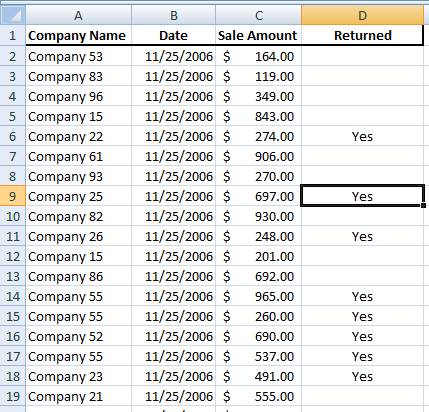Click the fill handle of cell D9
Viewport: 429px width, 412px height.
[x=423, y=205]
